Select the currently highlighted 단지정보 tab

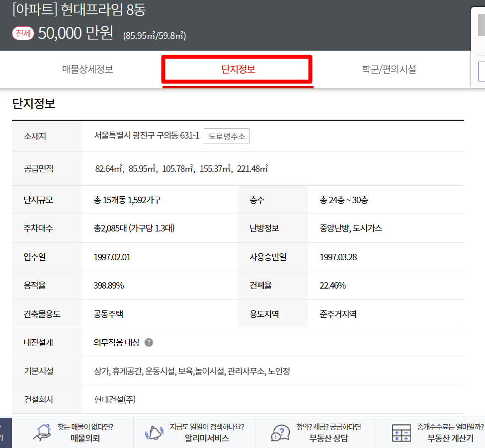tap(237, 70)
